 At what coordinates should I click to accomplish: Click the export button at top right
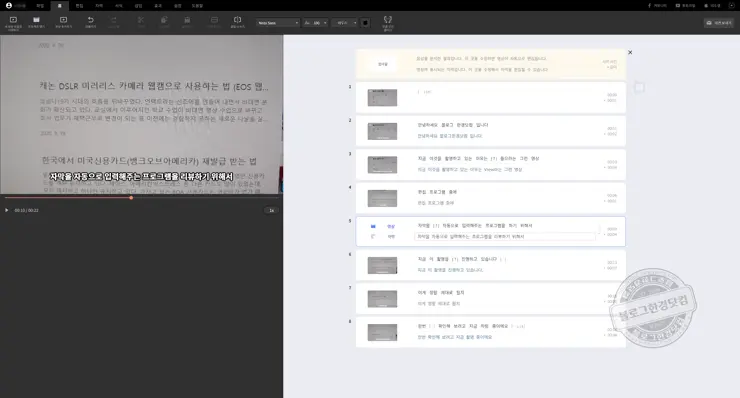(x=719, y=23)
